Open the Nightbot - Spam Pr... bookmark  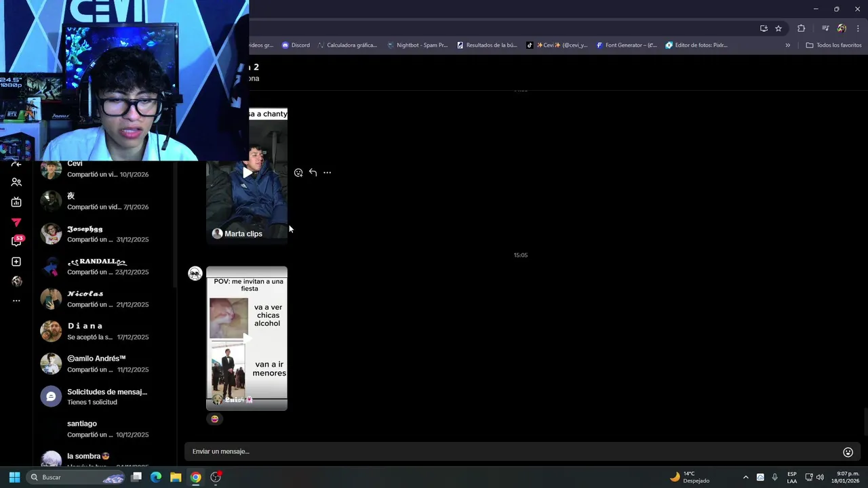pos(417,45)
